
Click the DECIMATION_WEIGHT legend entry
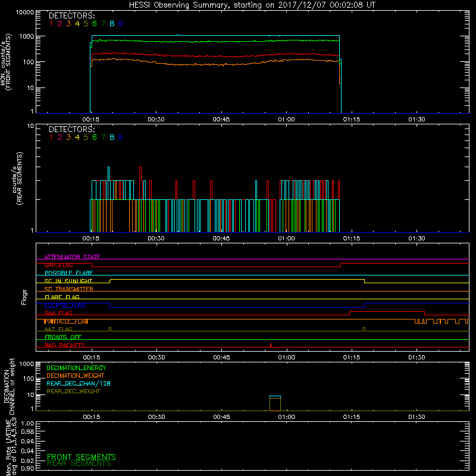[76, 375]
